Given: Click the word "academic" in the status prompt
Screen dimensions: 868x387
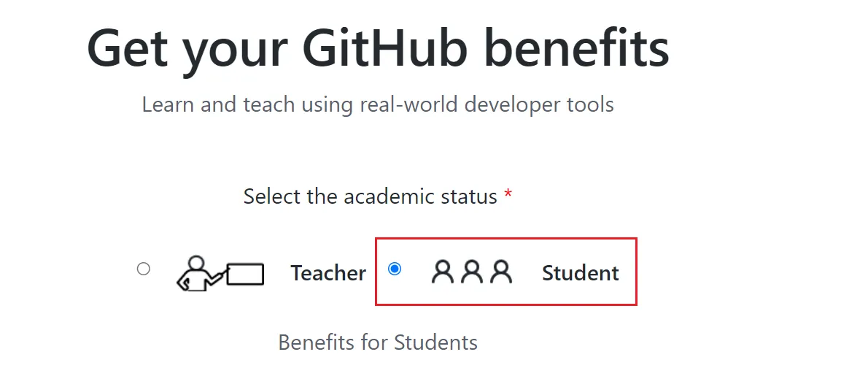Looking at the screenshot, I should (x=389, y=196).
